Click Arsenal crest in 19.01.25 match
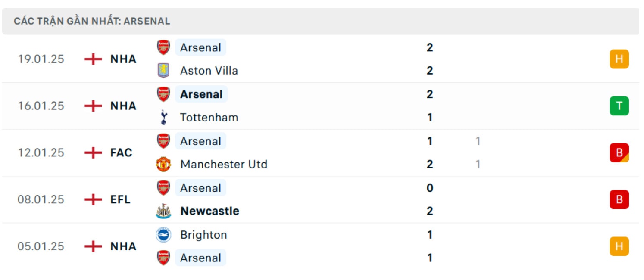 point(163,47)
